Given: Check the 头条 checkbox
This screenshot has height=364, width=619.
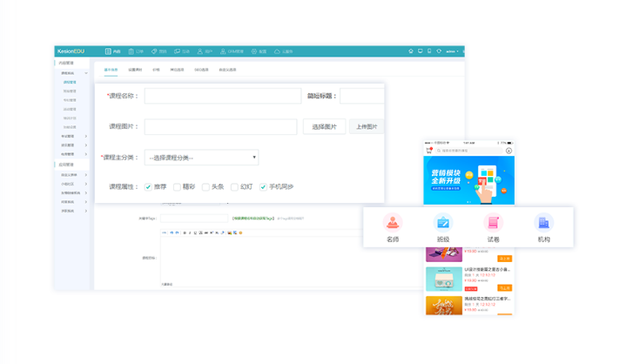Looking at the screenshot, I should point(205,186).
